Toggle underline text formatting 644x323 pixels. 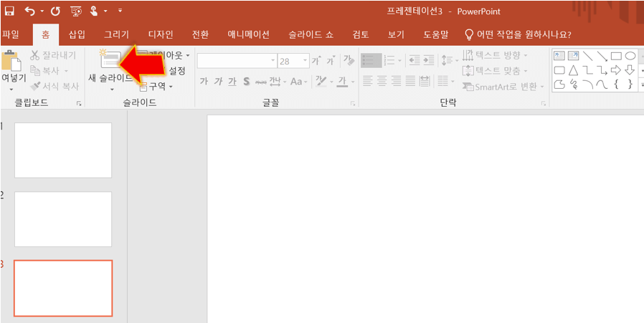tap(232, 81)
